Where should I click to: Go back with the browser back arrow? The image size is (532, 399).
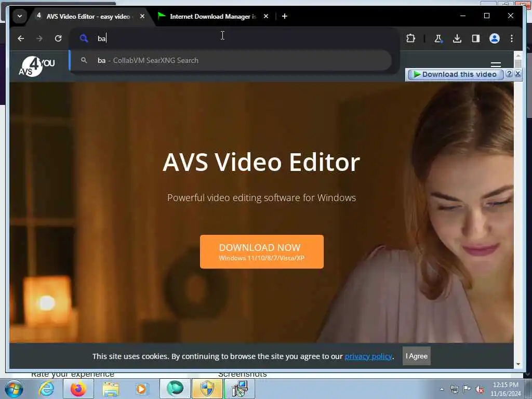[21, 38]
